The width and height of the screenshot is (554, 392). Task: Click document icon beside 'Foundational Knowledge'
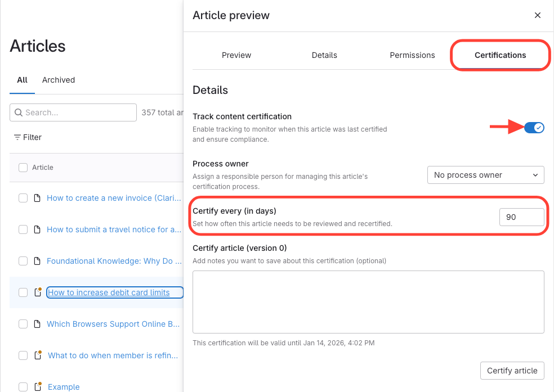[37, 261]
